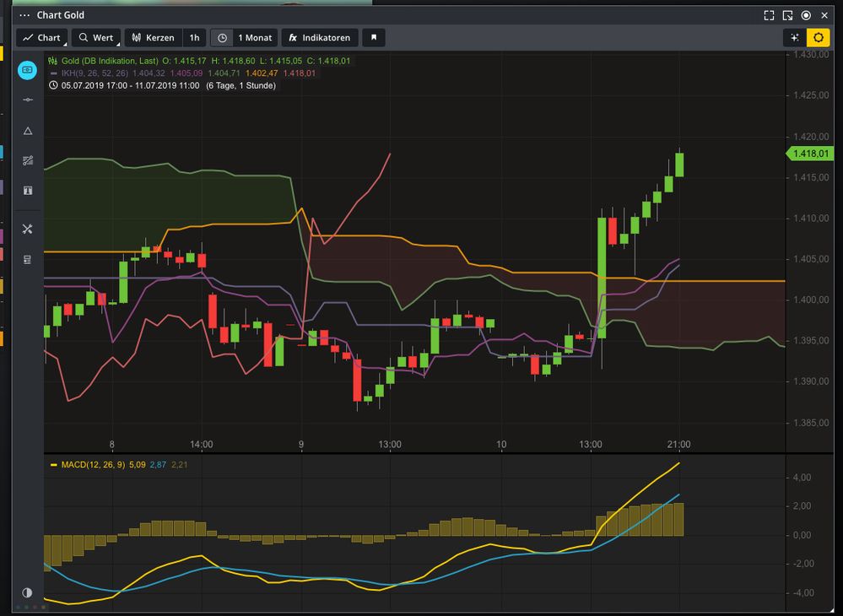
Task: Click the 1h timeframe button
Action: (x=193, y=37)
